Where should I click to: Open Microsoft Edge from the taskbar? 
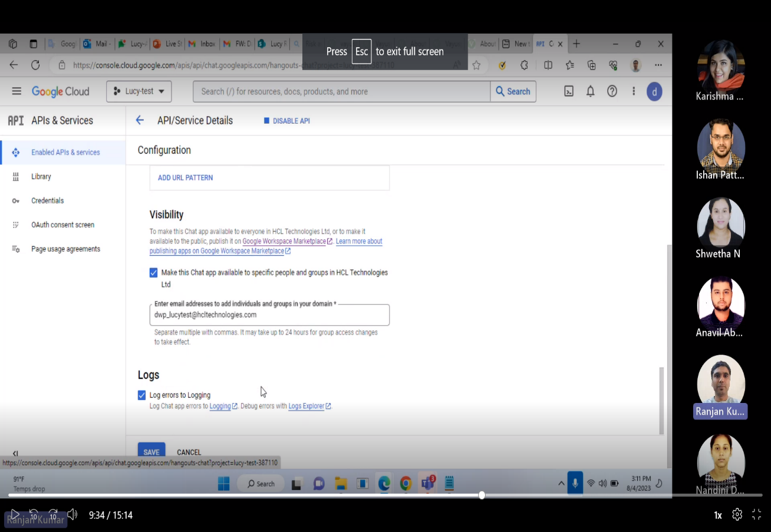pos(384,484)
